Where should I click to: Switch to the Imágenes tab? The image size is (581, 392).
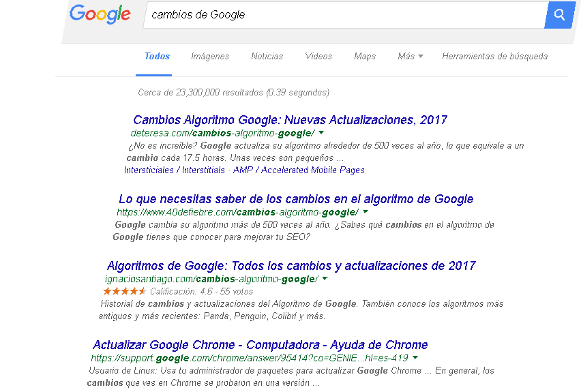210,57
